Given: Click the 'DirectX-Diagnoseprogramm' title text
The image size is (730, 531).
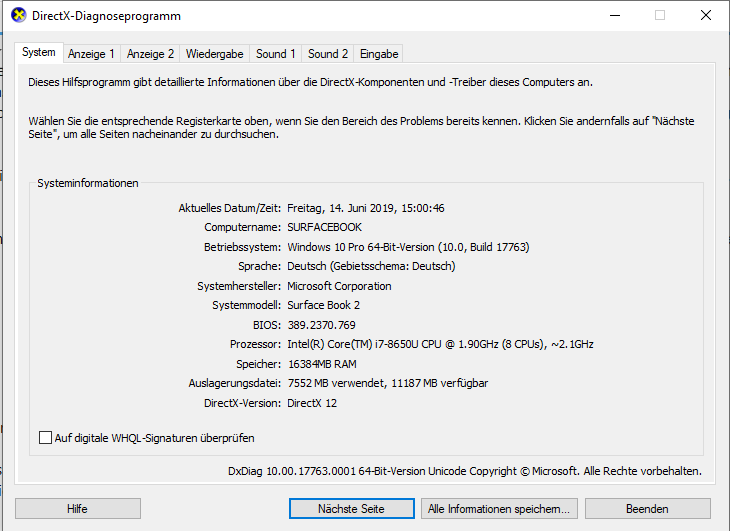Looking at the screenshot, I should tap(106, 16).
